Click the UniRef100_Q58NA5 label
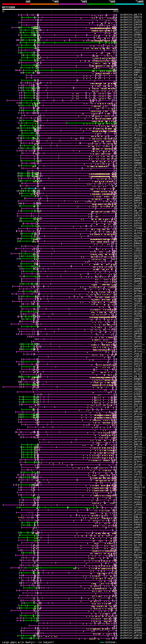The image size is (146, 644). coord(131,88)
